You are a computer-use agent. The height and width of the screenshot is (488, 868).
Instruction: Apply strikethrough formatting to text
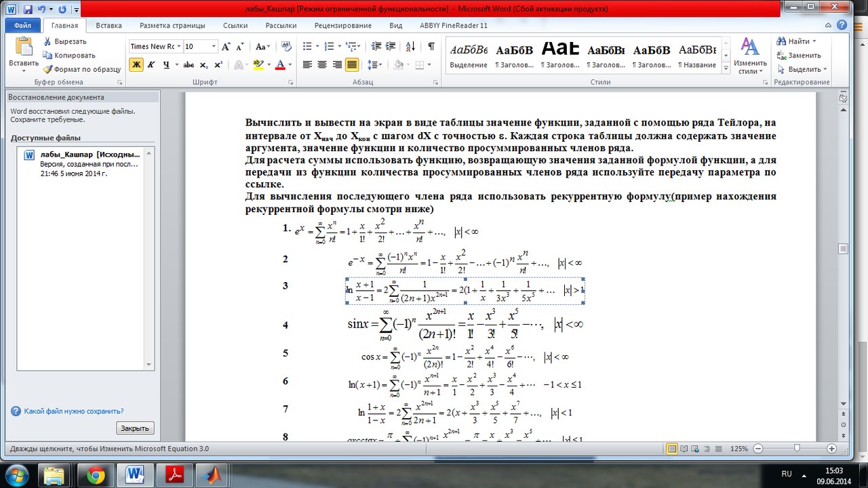tap(189, 65)
